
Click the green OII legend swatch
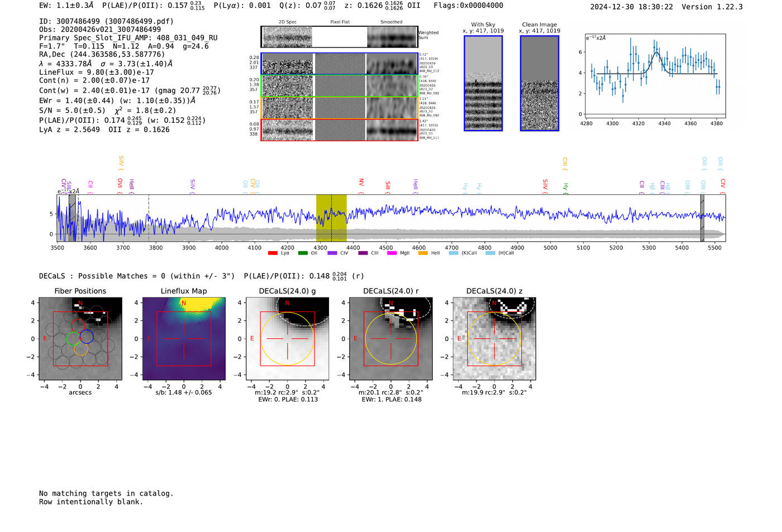pyautogui.click(x=303, y=253)
